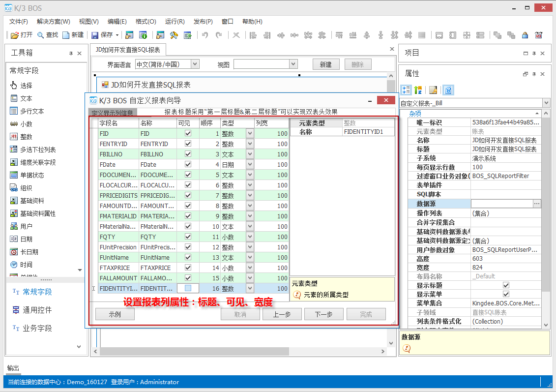Open the 业务字段 toolbox section
This screenshot has width=556, height=392.
[x=32, y=328]
